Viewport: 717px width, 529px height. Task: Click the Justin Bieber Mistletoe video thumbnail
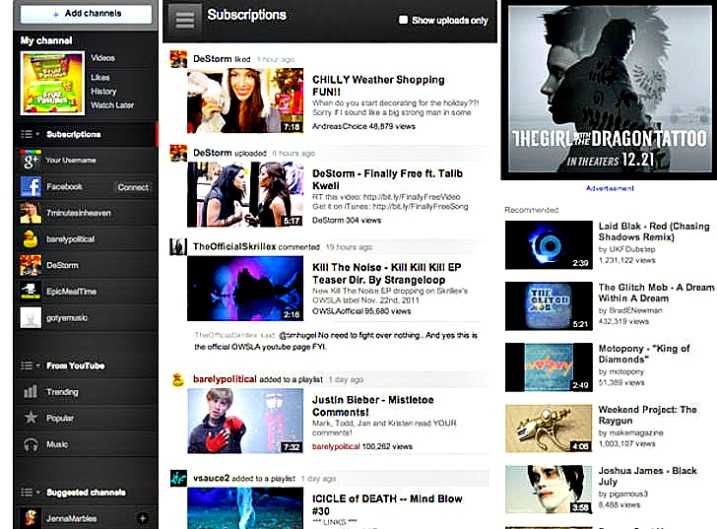(x=245, y=420)
